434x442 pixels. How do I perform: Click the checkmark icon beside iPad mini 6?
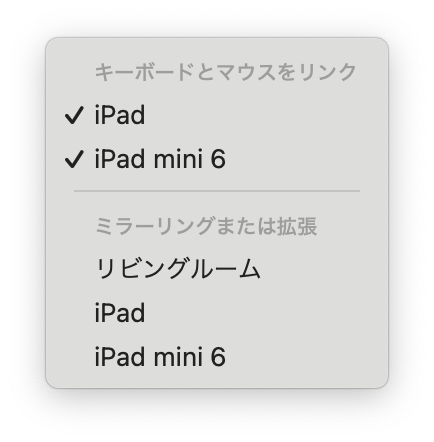[74, 159]
